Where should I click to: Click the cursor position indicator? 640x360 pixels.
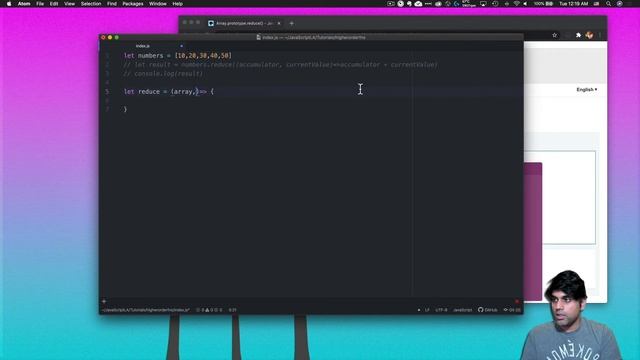(x=232, y=310)
